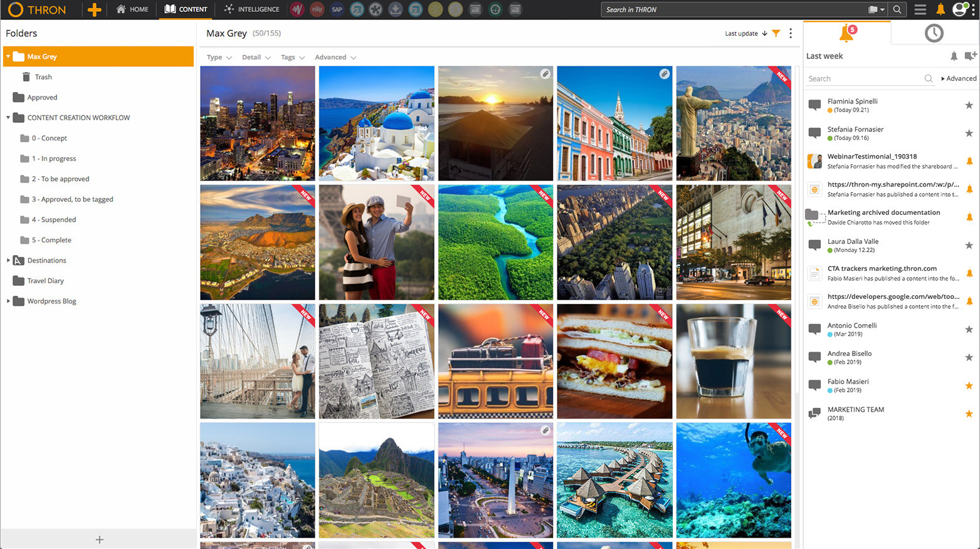The image size is (980, 549).
Task: Open the notifications bell tab
Action: [846, 33]
